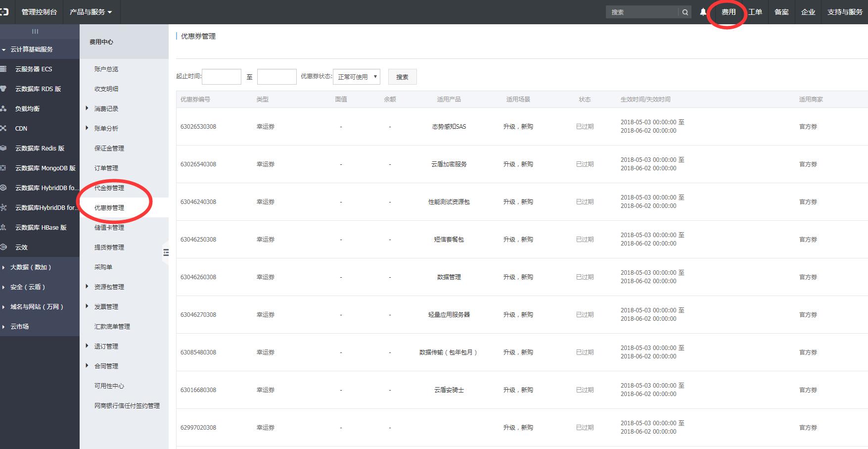Open 产品与服务 dropdown menu
The width and height of the screenshot is (868, 449).
[x=91, y=12]
